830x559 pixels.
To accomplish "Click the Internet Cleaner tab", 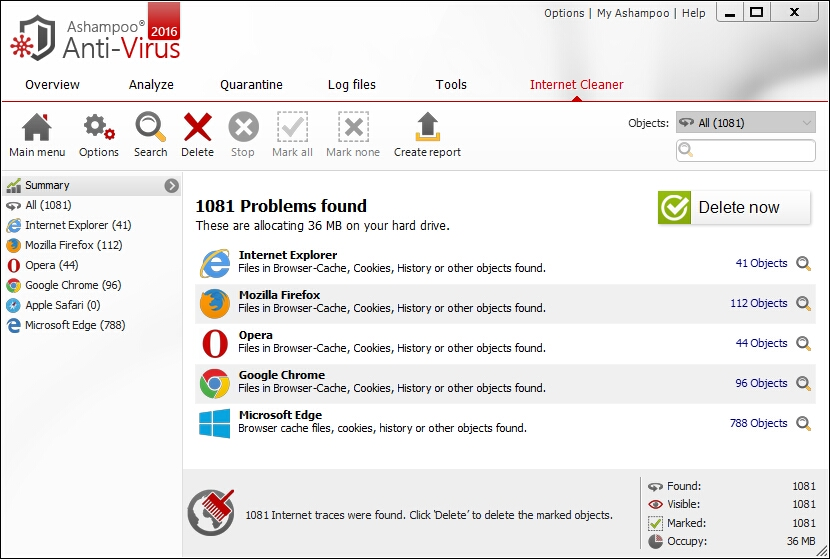I will pos(576,85).
